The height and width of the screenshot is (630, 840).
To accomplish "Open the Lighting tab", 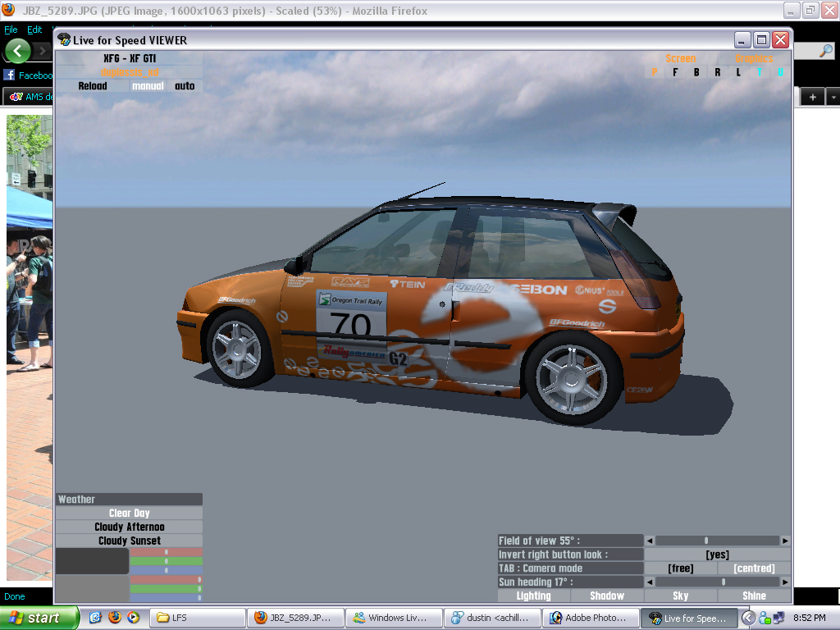I will tap(533, 596).
